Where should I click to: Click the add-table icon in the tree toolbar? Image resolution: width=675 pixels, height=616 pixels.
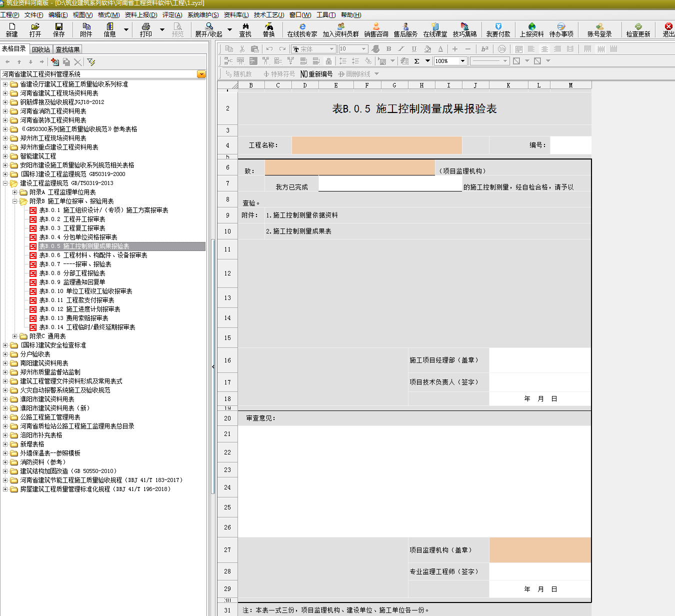55,62
